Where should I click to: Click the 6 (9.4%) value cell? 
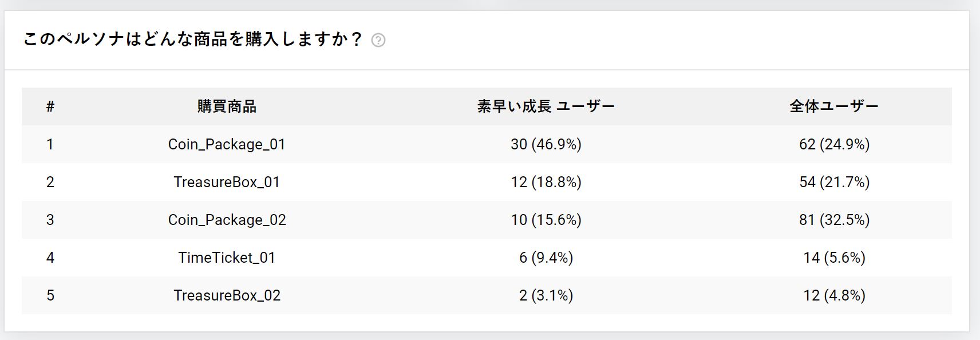(x=546, y=258)
